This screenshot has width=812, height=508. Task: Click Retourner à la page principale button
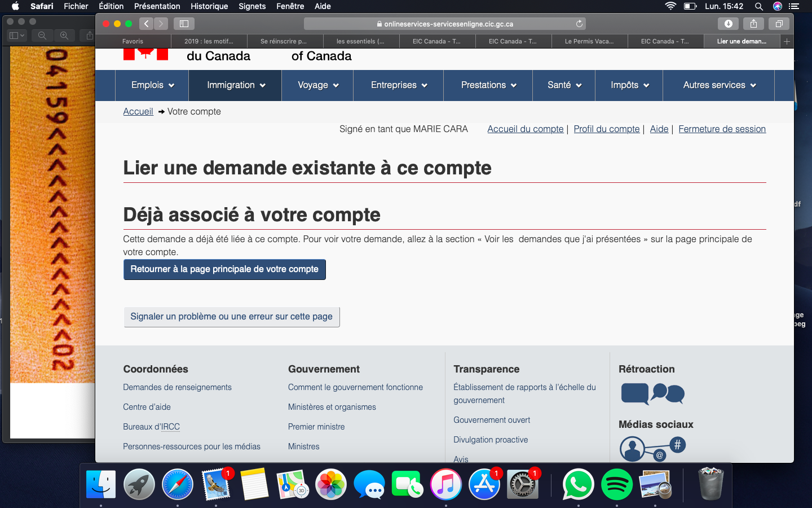pyautogui.click(x=224, y=269)
